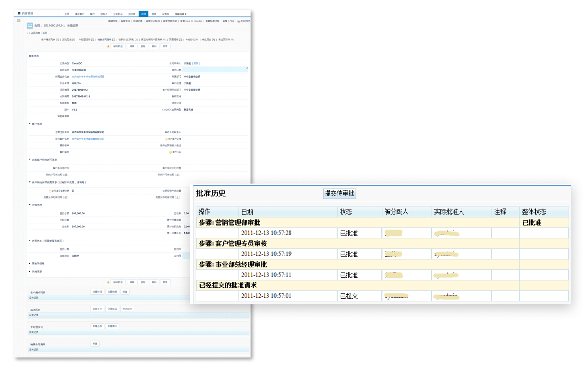Click the lock icon beside 解除锁定 above 基本信息
The width and height of the screenshot is (588, 376).
pos(108,46)
